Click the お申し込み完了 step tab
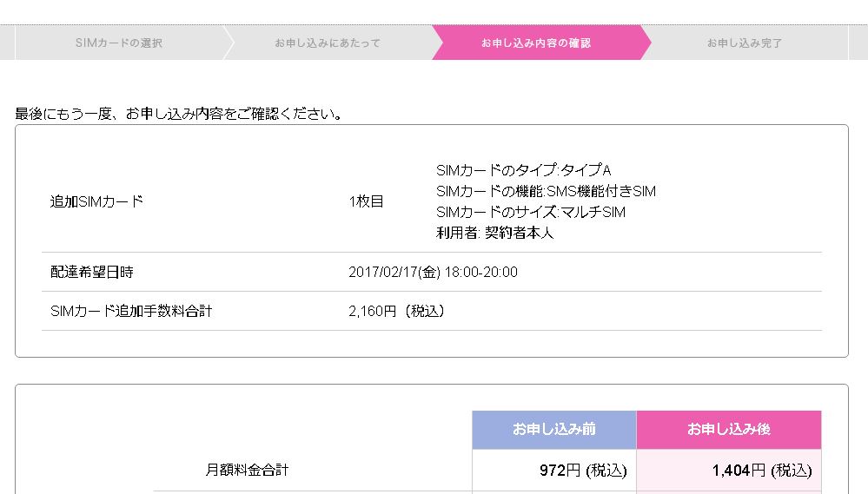868x494 pixels. tap(745, 43)
